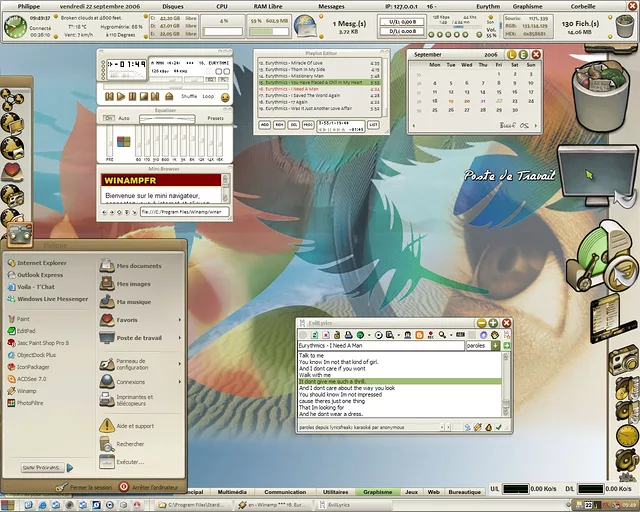
Task: Select the Multimédia tab
Action: [231, 492]
